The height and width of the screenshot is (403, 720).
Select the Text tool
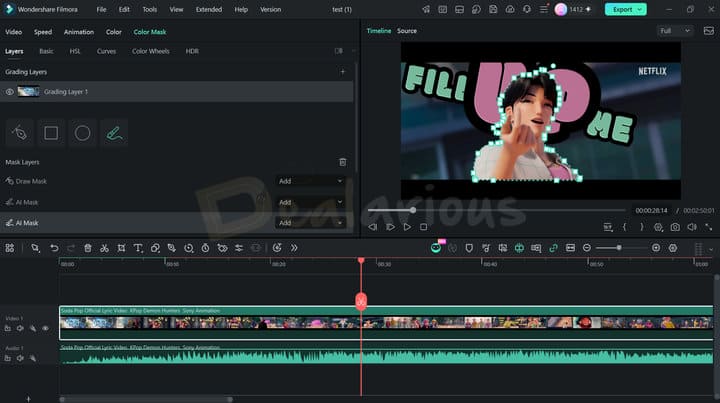tap(138, 248)
